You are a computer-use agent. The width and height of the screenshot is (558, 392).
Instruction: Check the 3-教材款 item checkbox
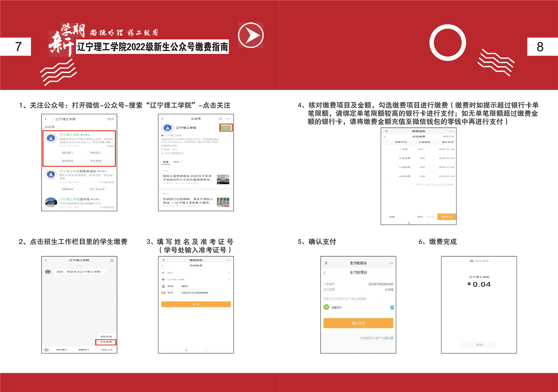[386, 167]
